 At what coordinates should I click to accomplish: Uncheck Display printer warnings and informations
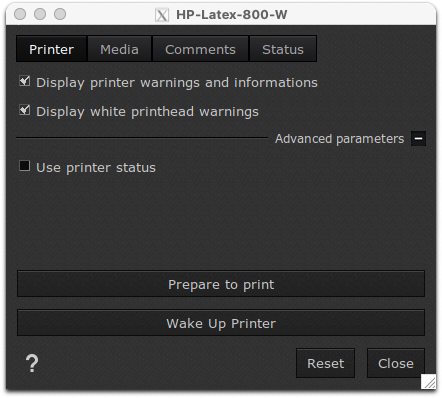tap(25, 81)
